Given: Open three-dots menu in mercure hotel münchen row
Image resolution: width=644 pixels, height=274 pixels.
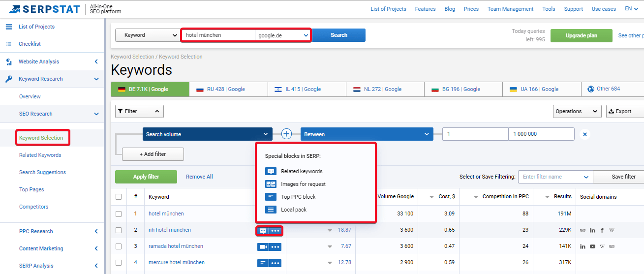Looking at the screenshot, I should point(276,263).
